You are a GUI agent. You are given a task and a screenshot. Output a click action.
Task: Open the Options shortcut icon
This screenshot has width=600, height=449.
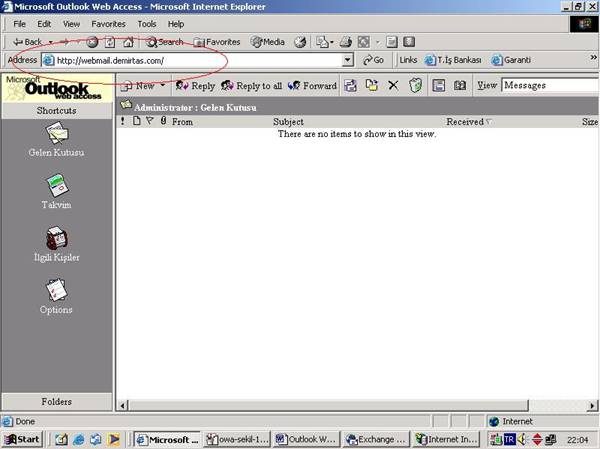[x=56, y=290]
